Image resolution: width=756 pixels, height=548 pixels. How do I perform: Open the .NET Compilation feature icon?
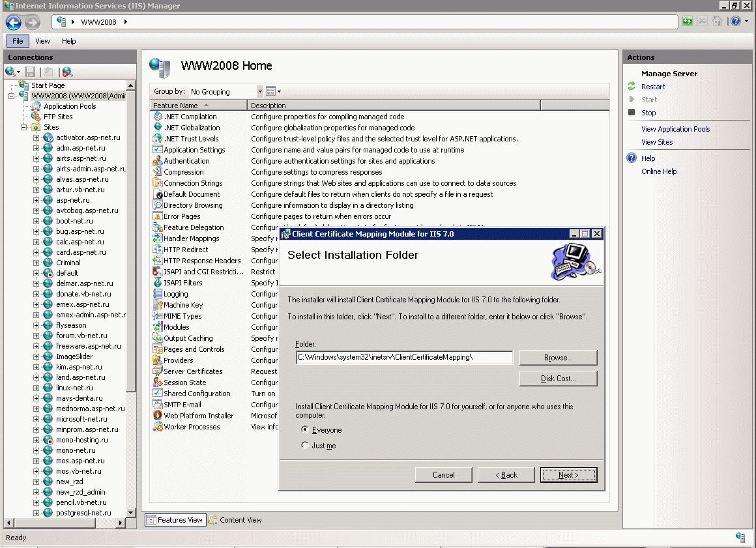[158, 116]
